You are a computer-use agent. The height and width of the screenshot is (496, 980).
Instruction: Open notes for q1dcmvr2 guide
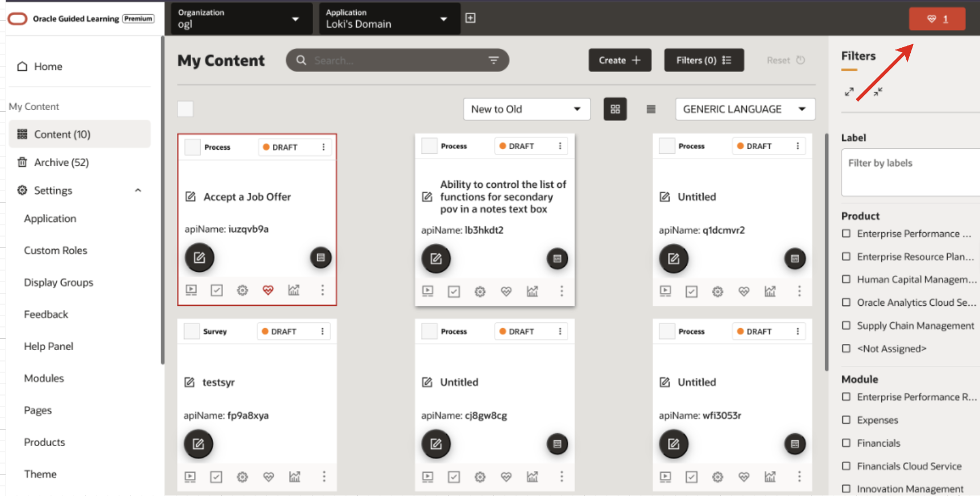(795, 259)
